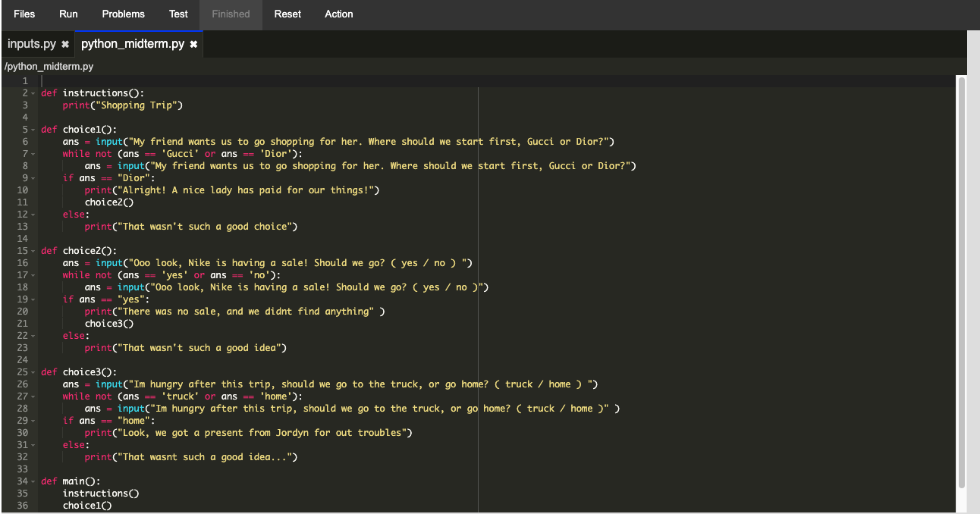
Task: Click 'if ans == "home":' on line 29
Action: coord(109,421)
